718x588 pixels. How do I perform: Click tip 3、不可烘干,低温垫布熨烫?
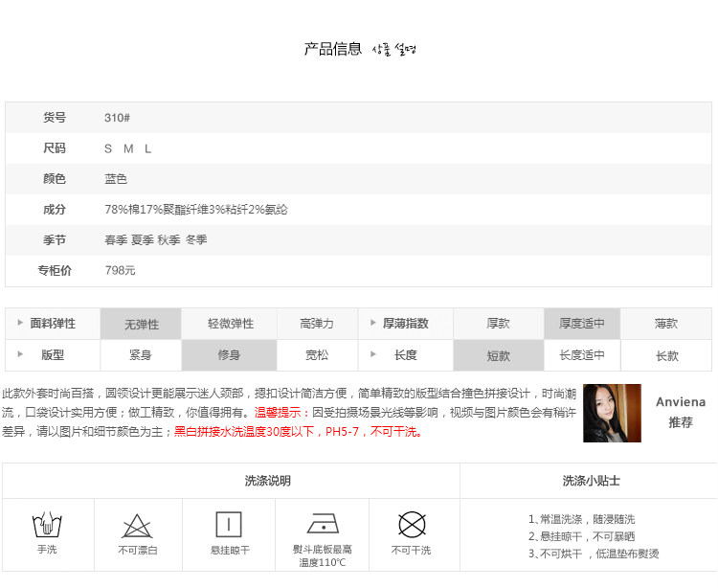[594, 554]
